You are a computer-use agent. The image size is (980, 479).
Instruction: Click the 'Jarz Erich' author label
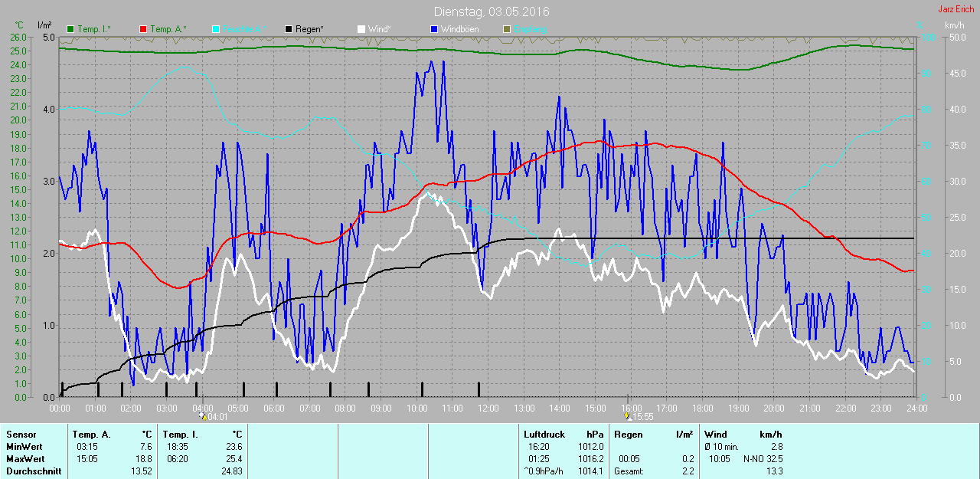pyautogui.click(x=955, y=9)
